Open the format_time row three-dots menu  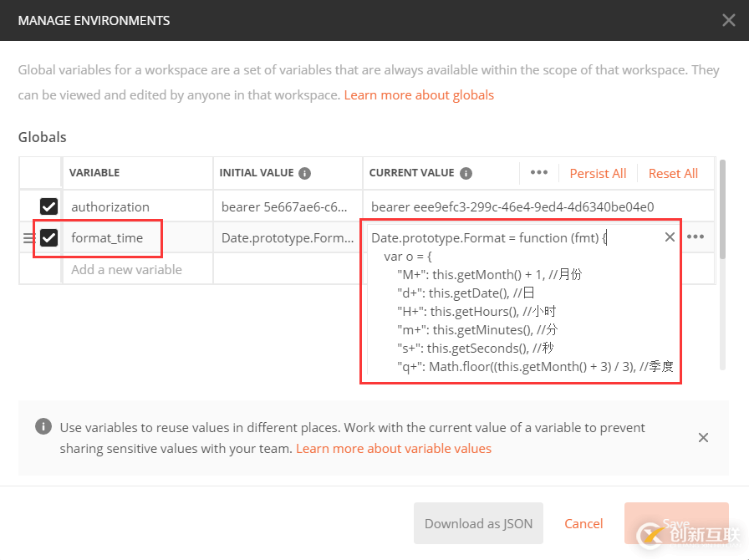click(695, 237)
